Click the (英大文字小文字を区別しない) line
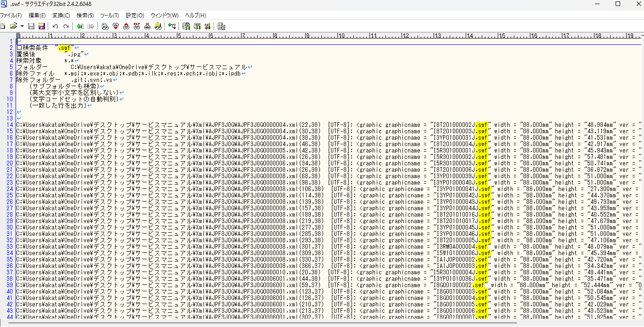644x327 pixels. (73, 93)
